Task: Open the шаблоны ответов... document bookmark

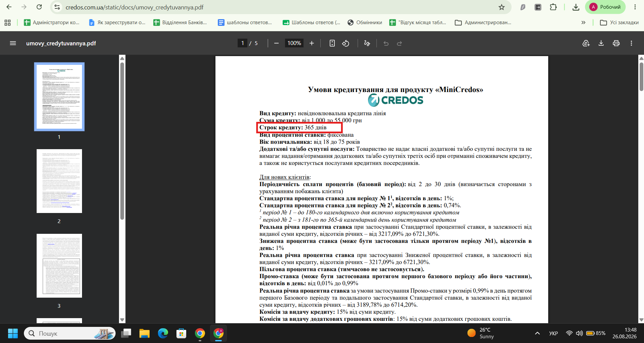Action: pyautogui.click(x=245, y=23)
